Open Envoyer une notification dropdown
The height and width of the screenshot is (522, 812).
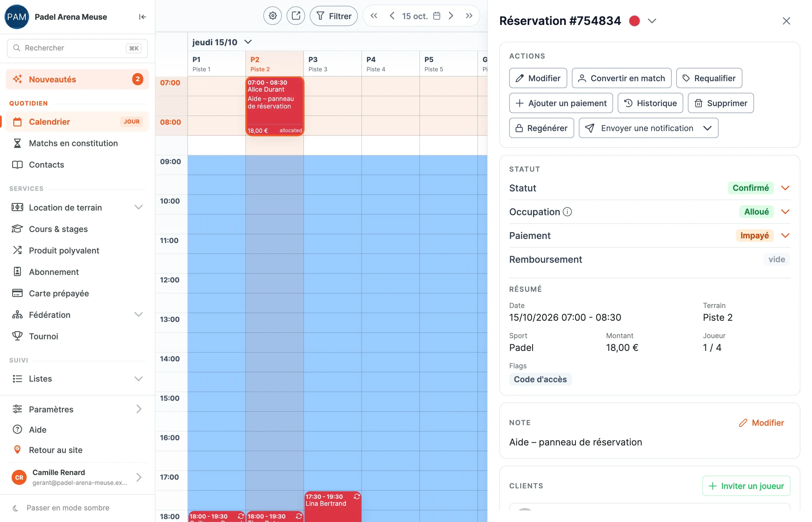coord(648,128)
